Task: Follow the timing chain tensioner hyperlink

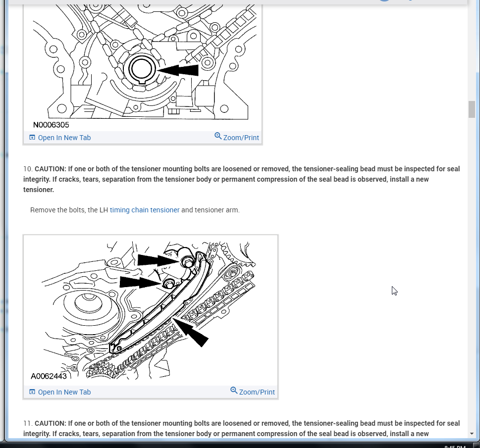Action: (145, 210)
